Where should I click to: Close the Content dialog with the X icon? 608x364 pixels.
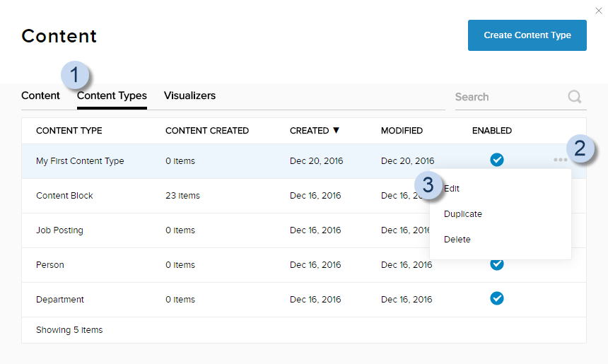pyautogui.click(x=600, y=10)
